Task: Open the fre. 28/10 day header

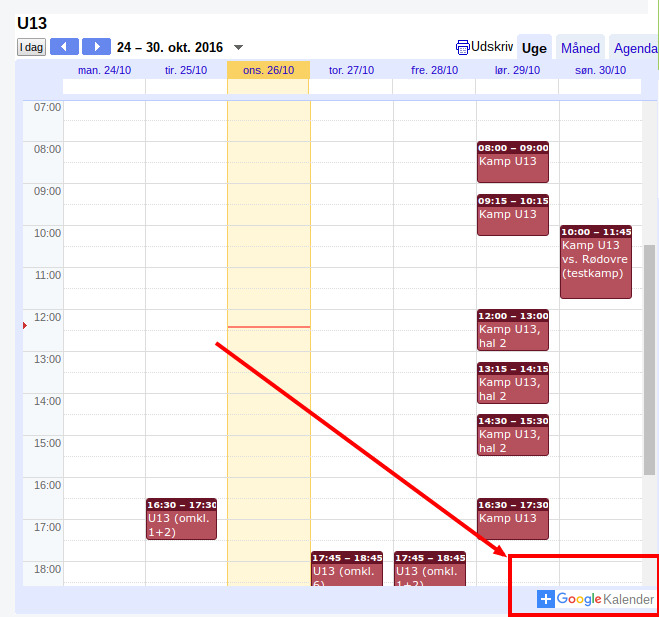Action: pos(435,70)
